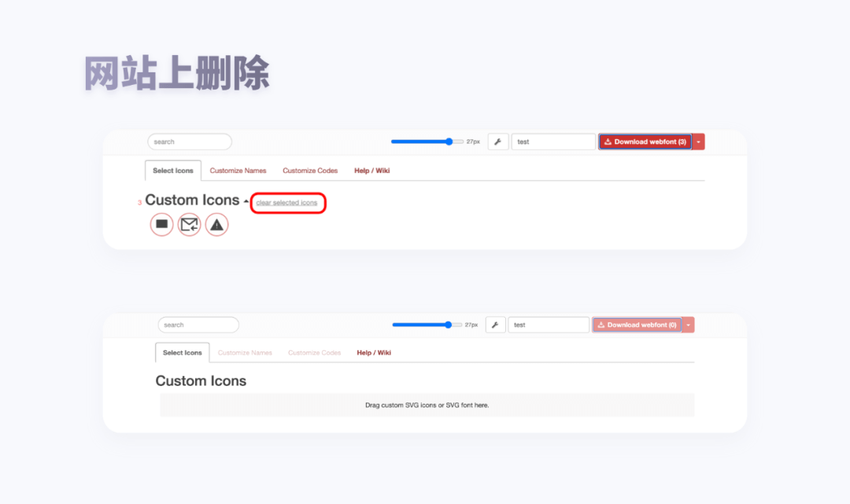Switch to Select Icons tab in the top panel
The image size is (850, 504).
173,171
